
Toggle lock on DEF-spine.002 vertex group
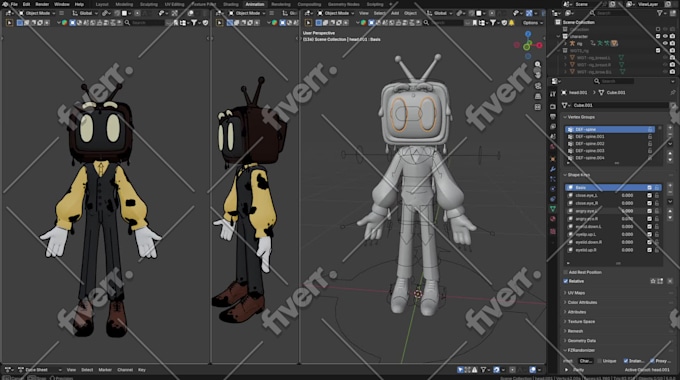point(650,144)
